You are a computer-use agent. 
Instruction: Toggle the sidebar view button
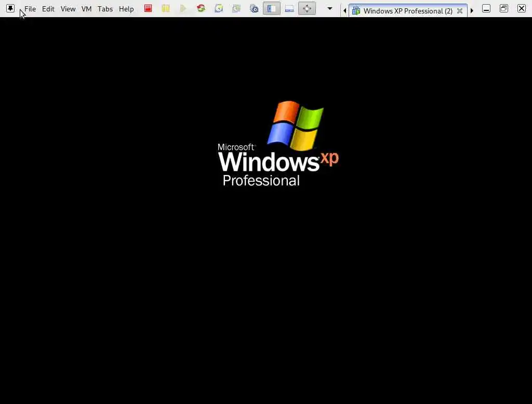272,8
